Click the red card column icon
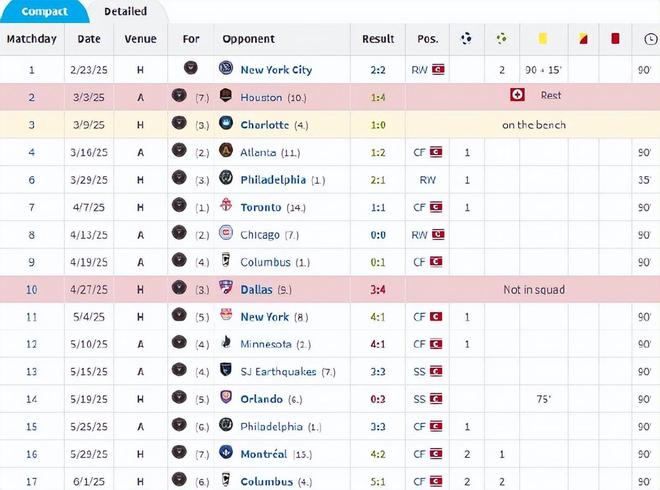This screenshot has width=660, height=490. 616,39
